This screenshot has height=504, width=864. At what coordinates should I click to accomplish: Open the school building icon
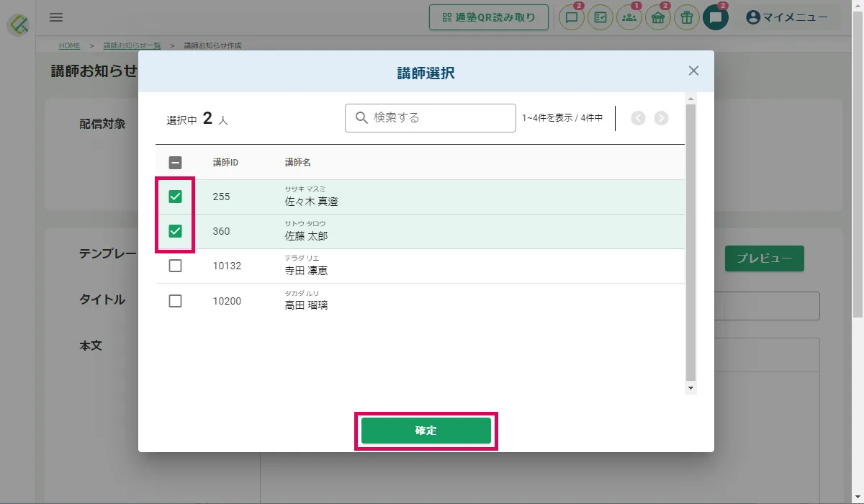658,18
